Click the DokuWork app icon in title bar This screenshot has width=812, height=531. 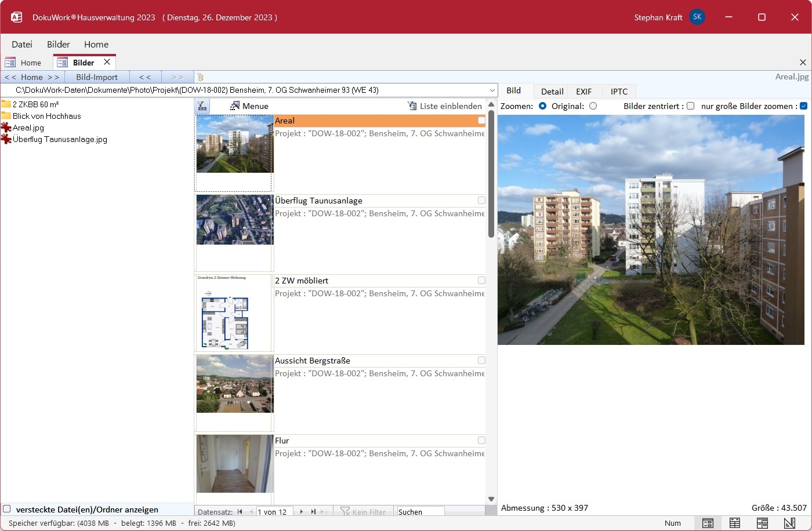pos(17,17)
